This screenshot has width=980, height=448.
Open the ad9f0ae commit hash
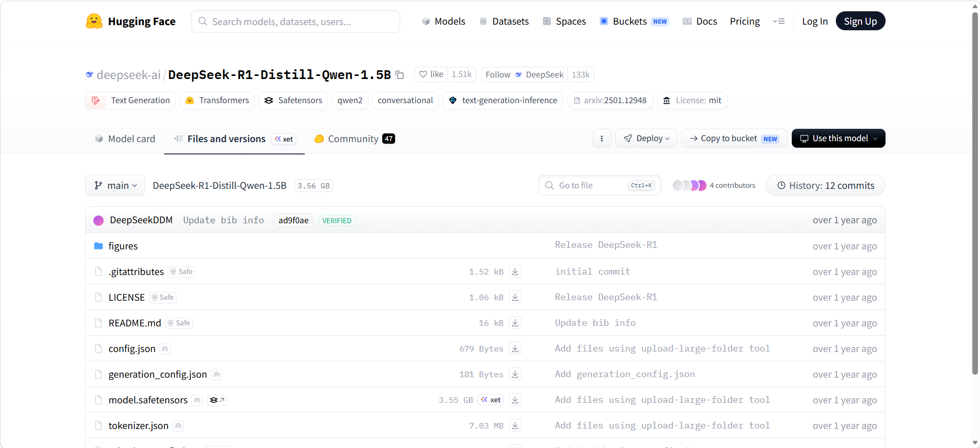[293, 221]
